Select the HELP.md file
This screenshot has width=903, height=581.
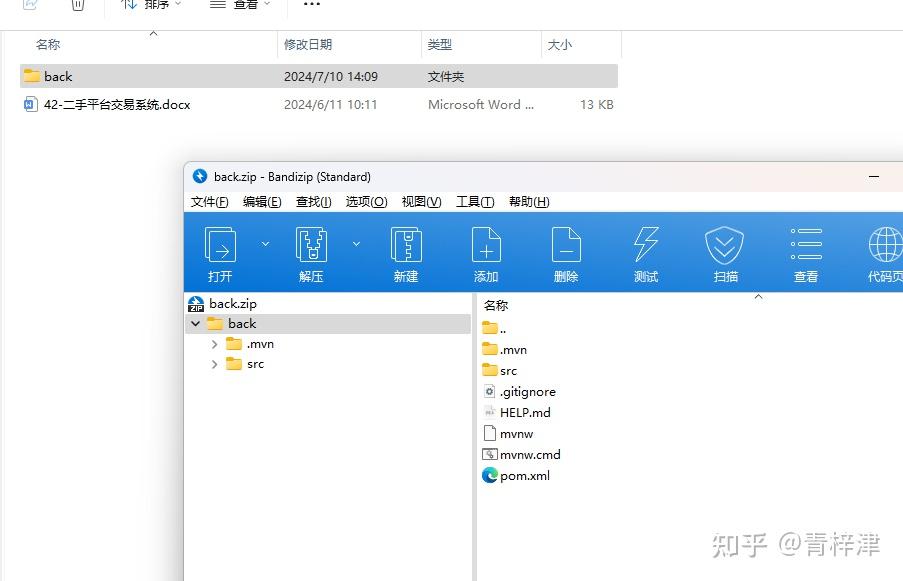coord(517,413)
